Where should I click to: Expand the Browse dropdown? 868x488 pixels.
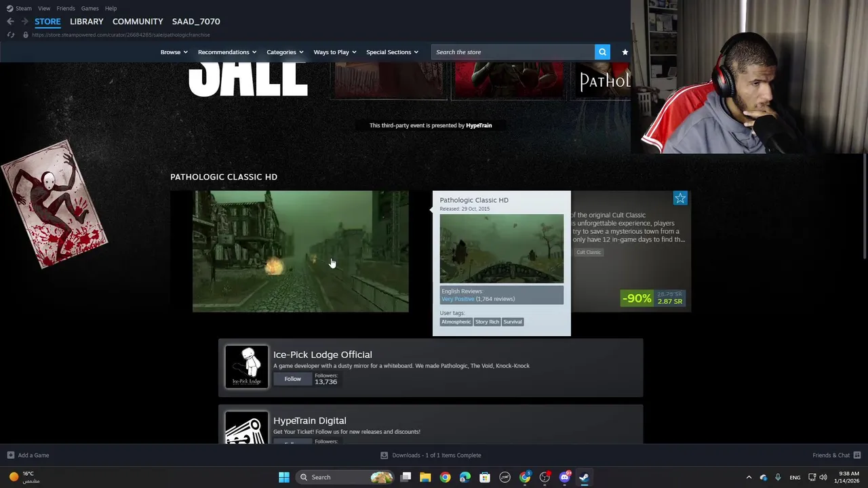click(174, 52)
